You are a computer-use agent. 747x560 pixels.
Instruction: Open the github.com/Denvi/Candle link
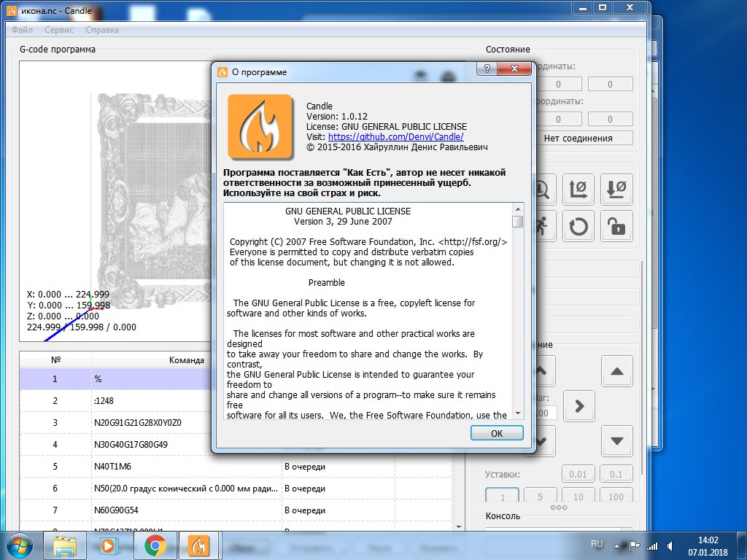click(396, 136)
